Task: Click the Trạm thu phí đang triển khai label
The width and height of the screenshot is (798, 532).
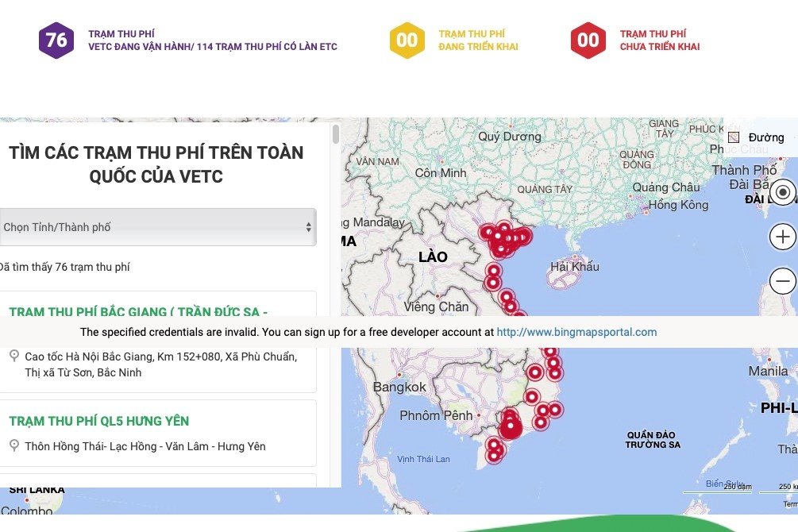Action: (x=478, y=40)
